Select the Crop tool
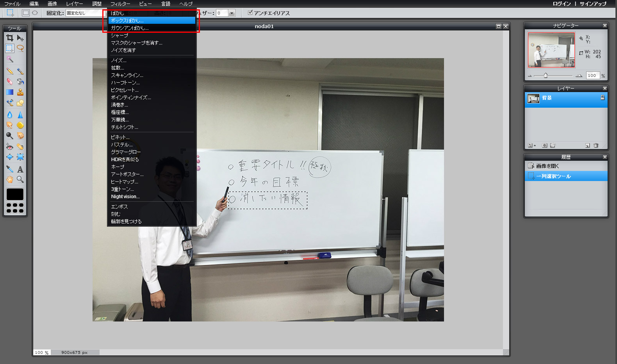This screenshot has height=364, width=617. [x=10, y=38]
